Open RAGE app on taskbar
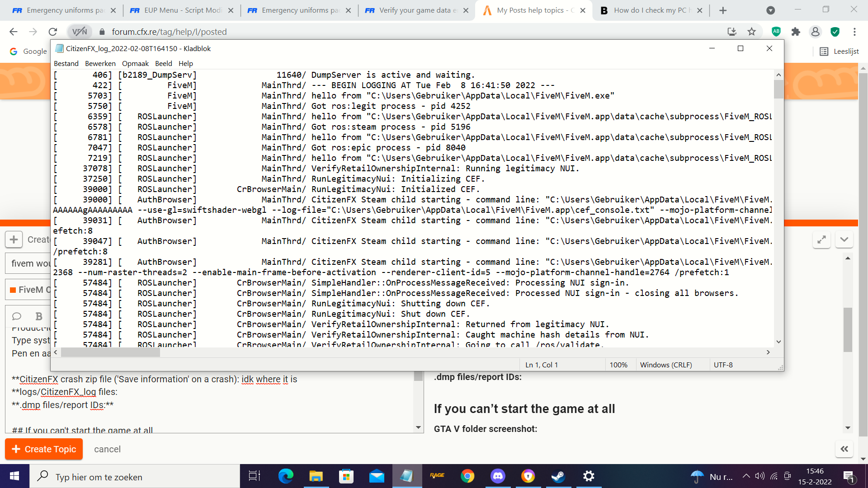 point(437,476)
